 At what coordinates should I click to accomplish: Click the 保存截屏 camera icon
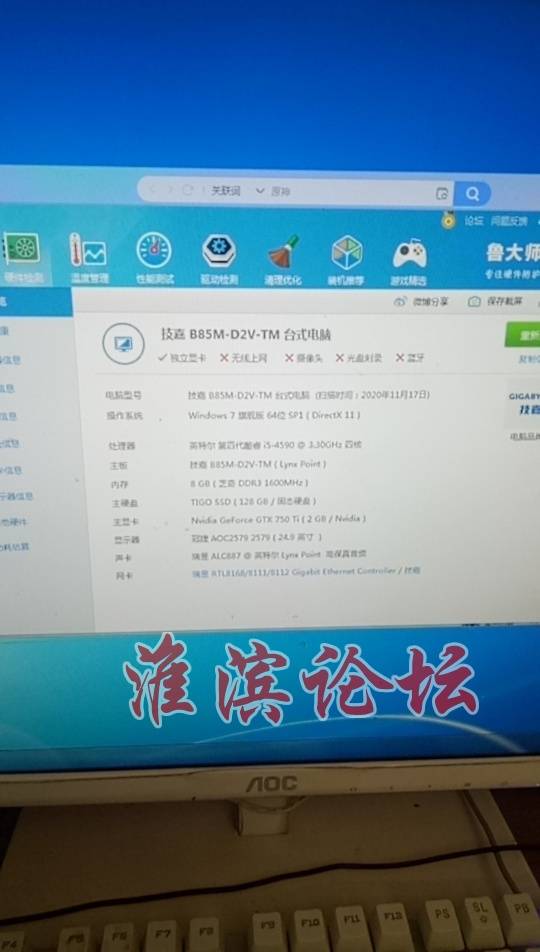[474, 301]
